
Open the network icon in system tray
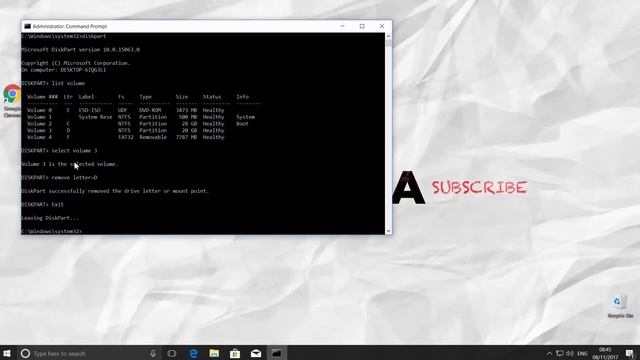[x=560, y=353]
